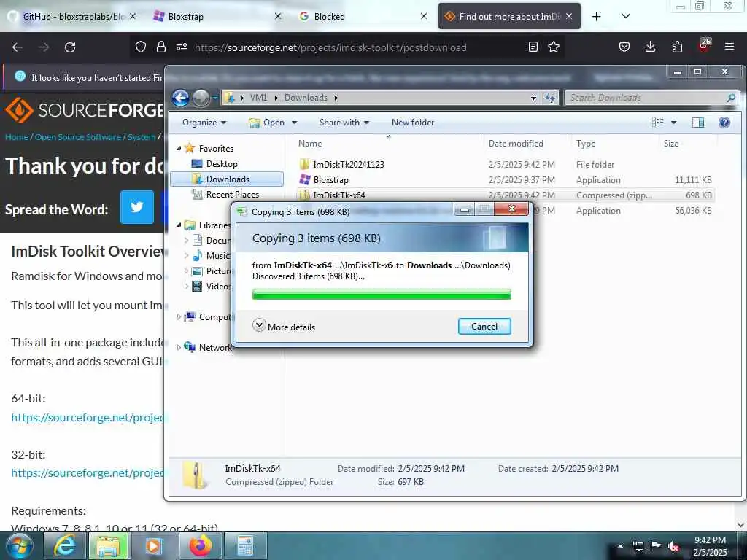Image resolution: width=747 pixels, height=560 pixels.
Task: Sort by Date modified column
Action: click(x=527, y=144)
